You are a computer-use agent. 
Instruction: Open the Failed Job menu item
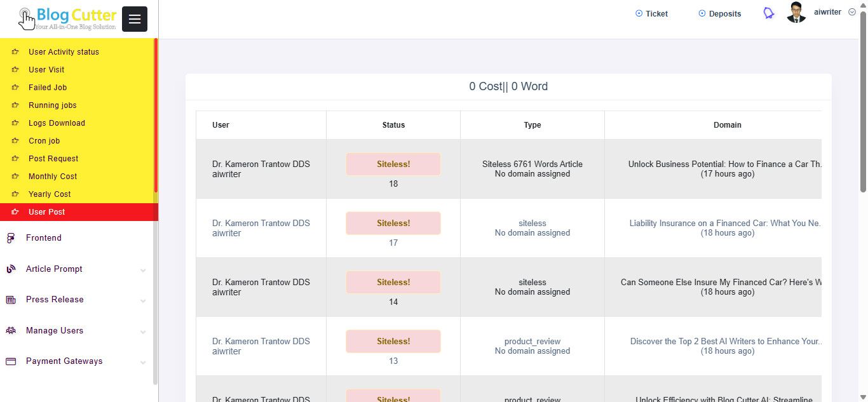click(48, 88)
